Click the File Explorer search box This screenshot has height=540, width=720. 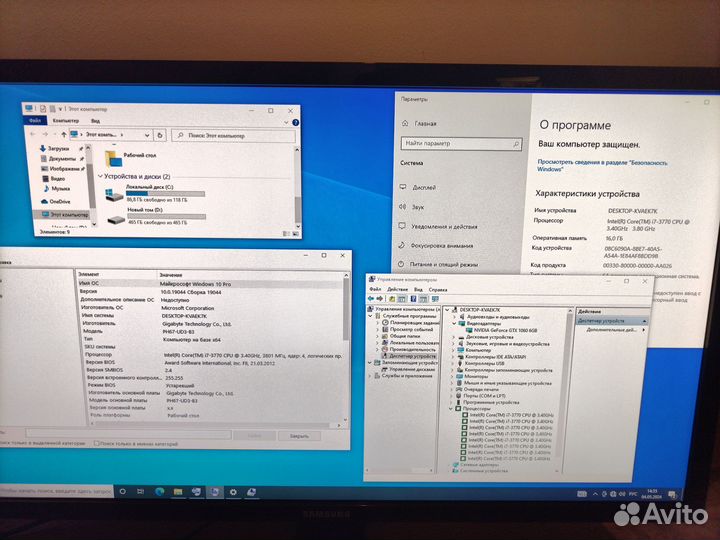pyautogui.click(x=233, y=136)
